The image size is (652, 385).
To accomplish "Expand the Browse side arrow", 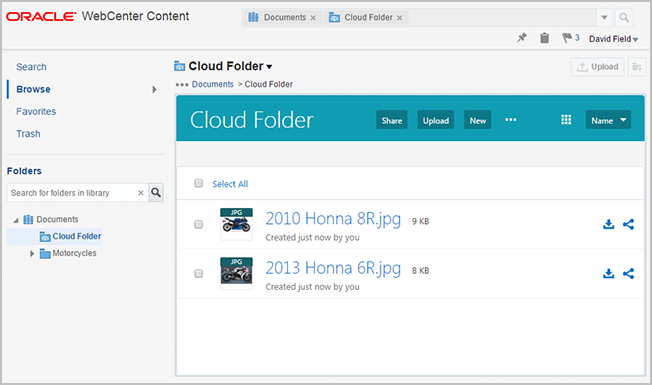I will tap(154, 89).
